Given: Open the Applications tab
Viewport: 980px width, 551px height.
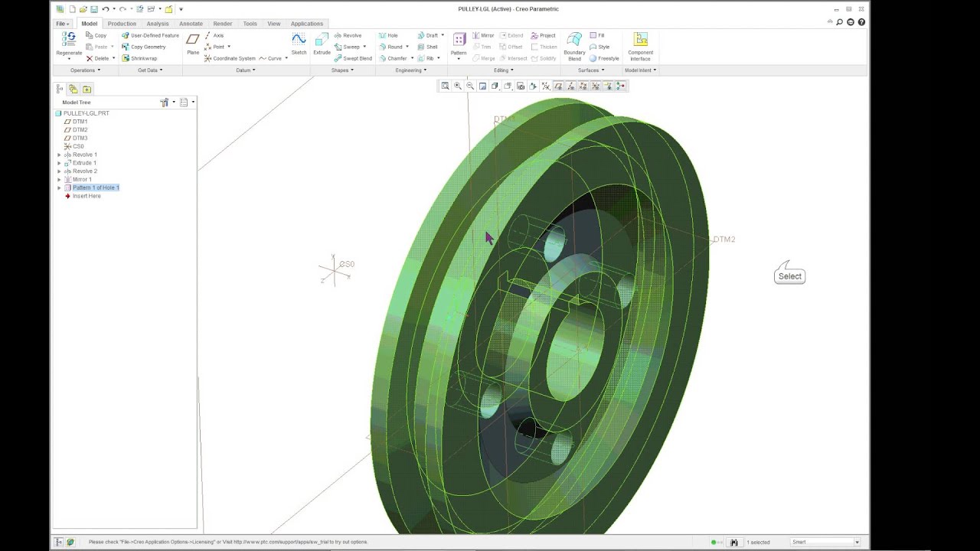Looking at the screenshot, I should pyautogui.click(x=307, y=24).
